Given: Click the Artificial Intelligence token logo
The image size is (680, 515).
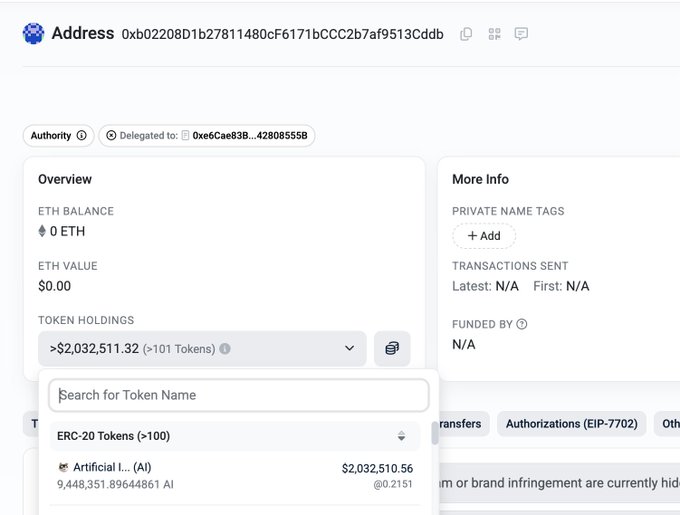Looking at the screenshot, I should (64, 467).
